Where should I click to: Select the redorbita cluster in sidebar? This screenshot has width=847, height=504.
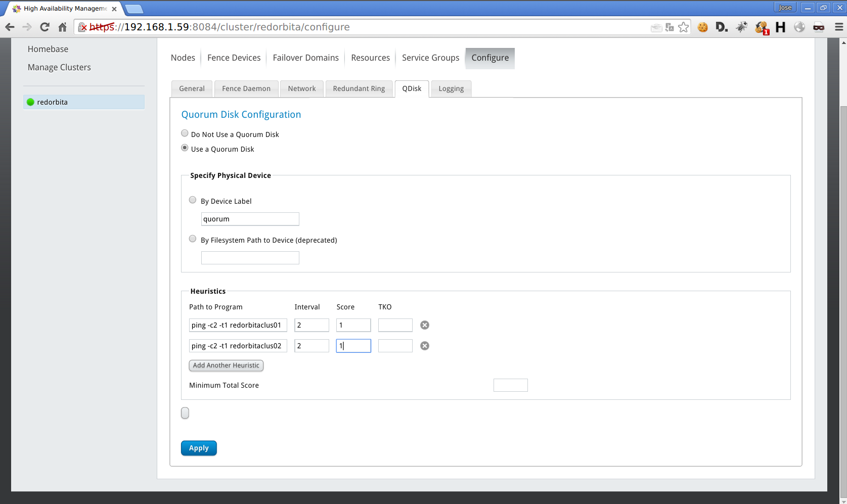[52, 102]
